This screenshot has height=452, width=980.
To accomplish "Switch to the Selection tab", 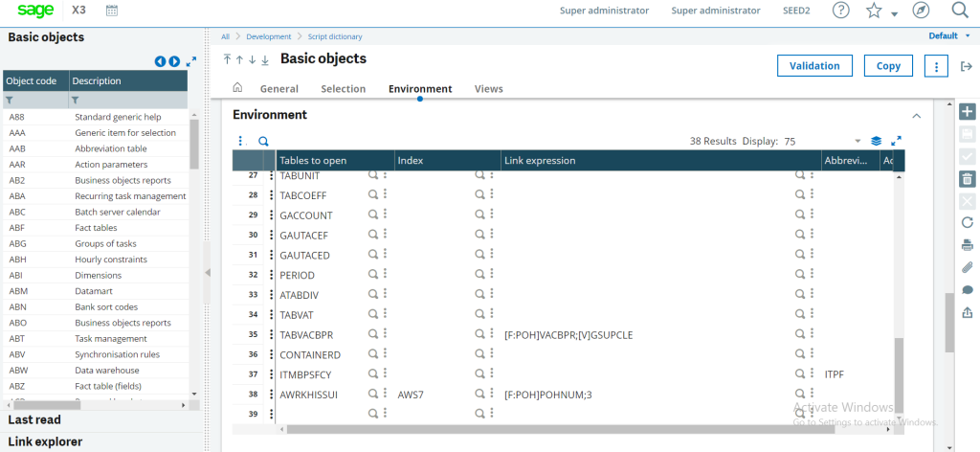I will (344, 89).
